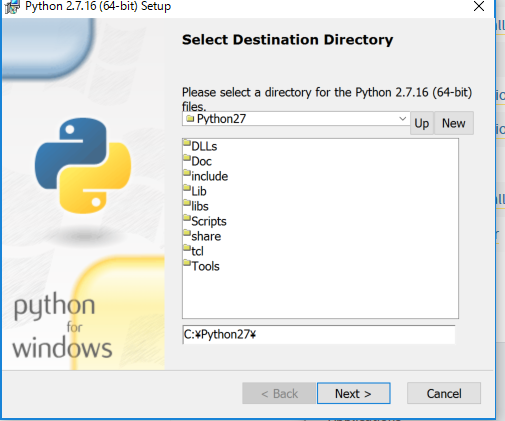Go up one directory with Up button
505x421 pixels.
click(422, 123)
